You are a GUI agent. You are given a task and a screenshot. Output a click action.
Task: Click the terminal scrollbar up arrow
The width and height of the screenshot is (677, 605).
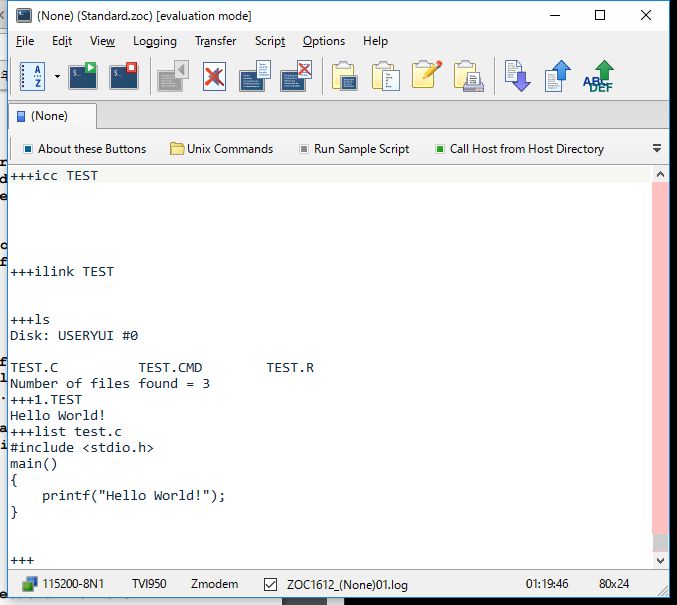(x=660, y=174)
